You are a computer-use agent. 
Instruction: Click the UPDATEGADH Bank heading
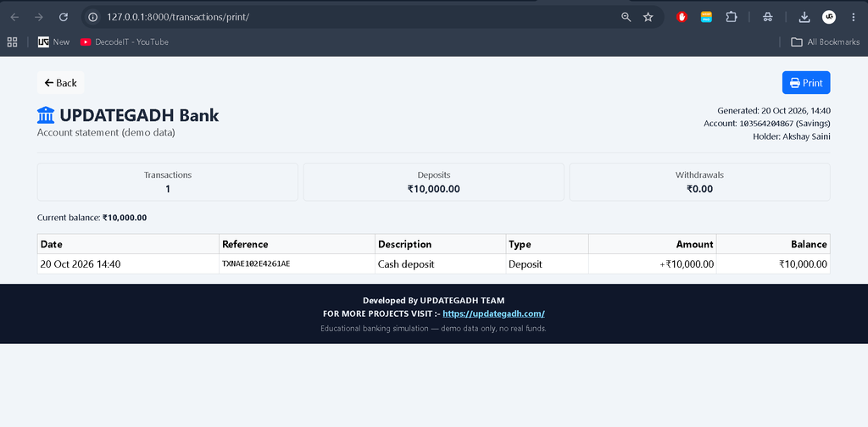(x=139, y=115)
